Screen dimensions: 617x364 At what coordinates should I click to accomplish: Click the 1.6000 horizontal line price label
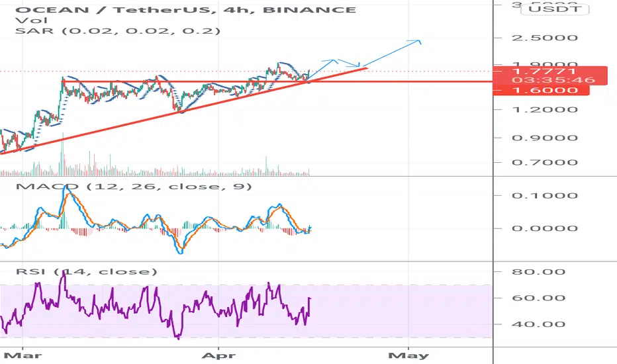coord(541,91)
